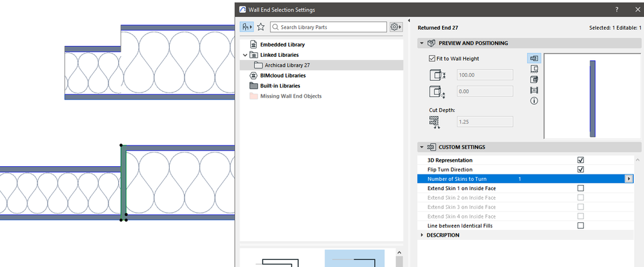
Task: Collapse the Linked Libraries chevron
Action: [x=245, y=55]
